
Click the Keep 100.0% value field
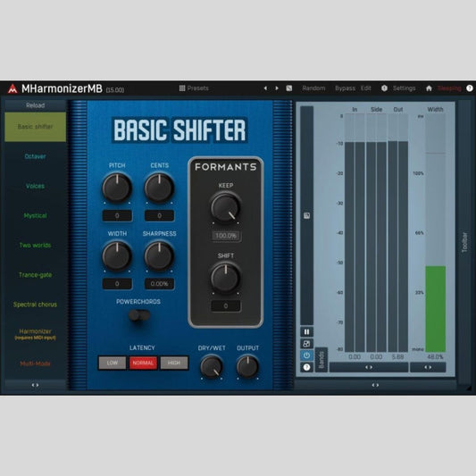[226, 236]
